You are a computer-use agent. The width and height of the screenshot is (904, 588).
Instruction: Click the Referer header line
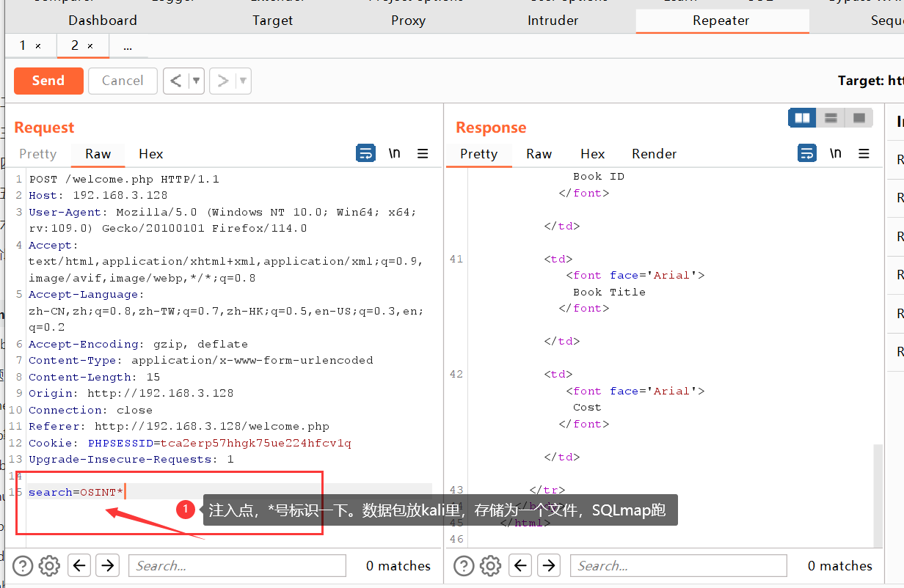pyautogui.click(x=179, y=426)
